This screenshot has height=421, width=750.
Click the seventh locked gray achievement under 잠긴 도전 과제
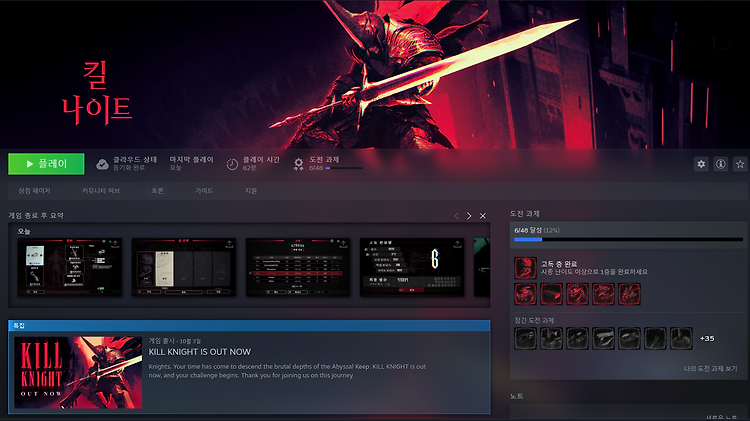(x=681, y=338)
